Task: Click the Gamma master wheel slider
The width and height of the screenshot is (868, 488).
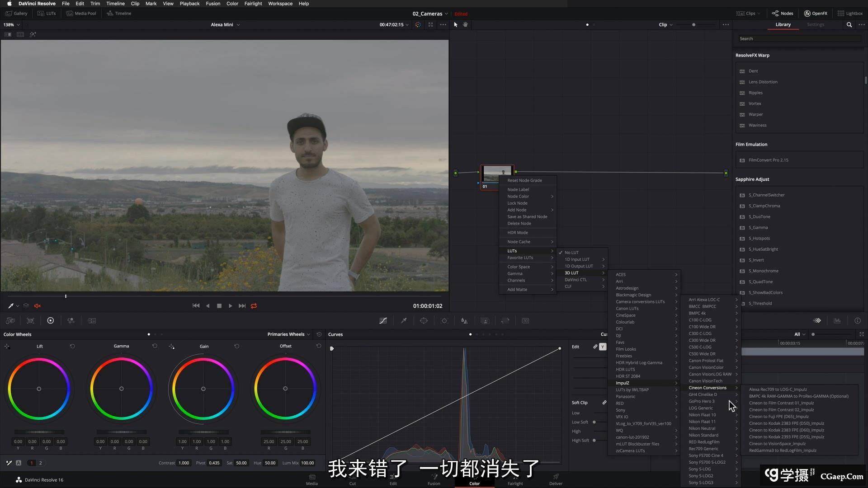Action: point(121,432)
